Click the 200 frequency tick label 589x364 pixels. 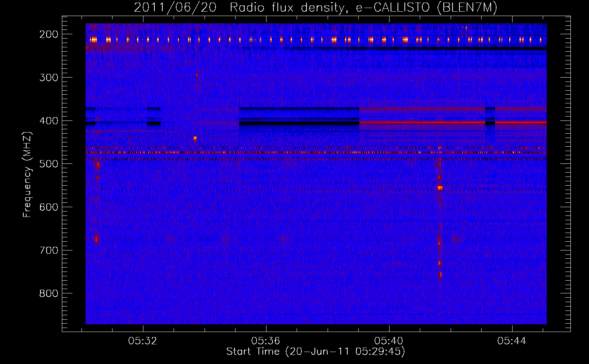pos(49,34)
